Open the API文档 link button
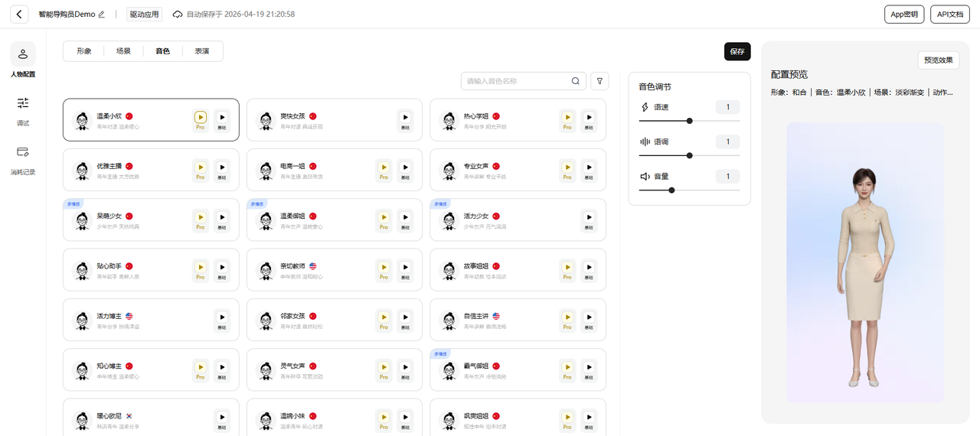This screenshot has height=436, width=980. click(x=950, y=15)
